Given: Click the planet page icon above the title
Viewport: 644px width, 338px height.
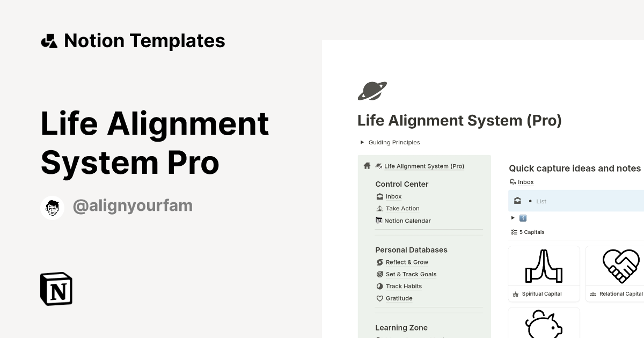Looking at the screenshot, I should (372, 91).
